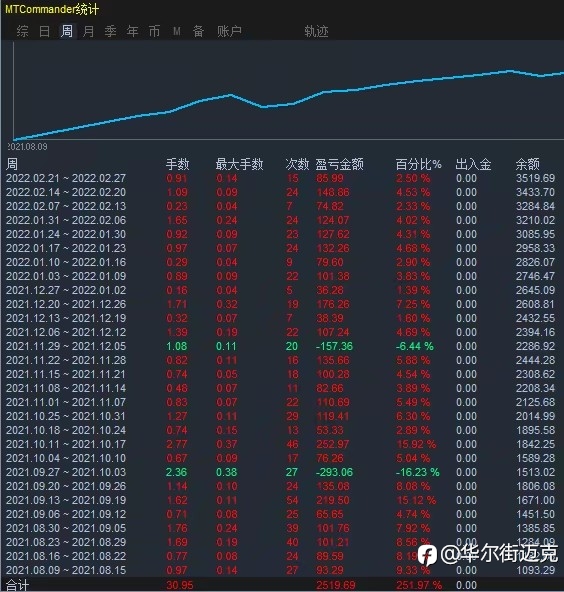Select week row 2022.01.31 ~ 2022.02.06
Image resolution: width=564 pixels, height=592 pixels.
tap(281, 220)
